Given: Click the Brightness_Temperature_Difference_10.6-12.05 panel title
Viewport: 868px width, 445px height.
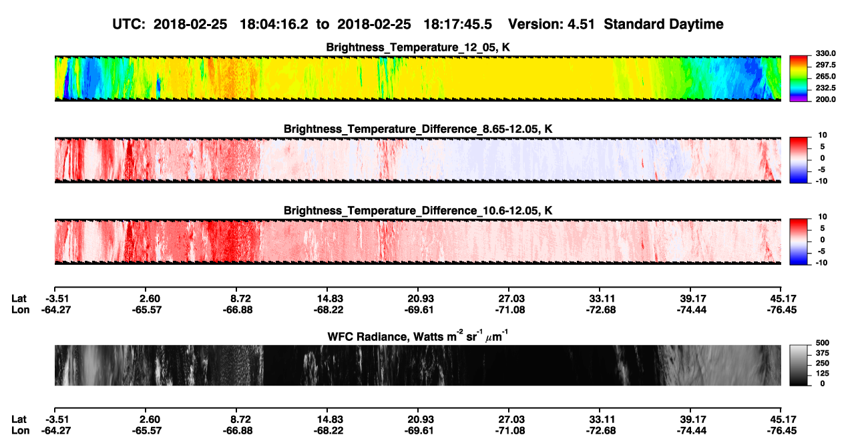Looking at the screenshot, I should coord(418,211).
